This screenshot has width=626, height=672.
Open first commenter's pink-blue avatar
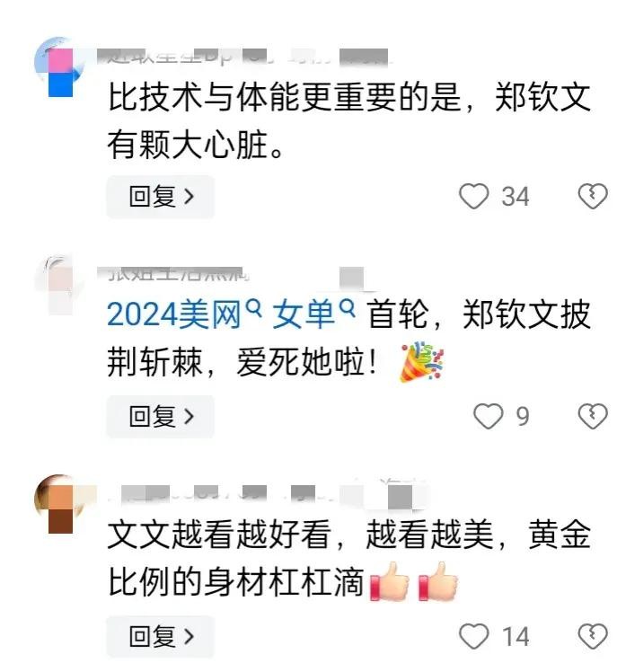coord(59,66)
